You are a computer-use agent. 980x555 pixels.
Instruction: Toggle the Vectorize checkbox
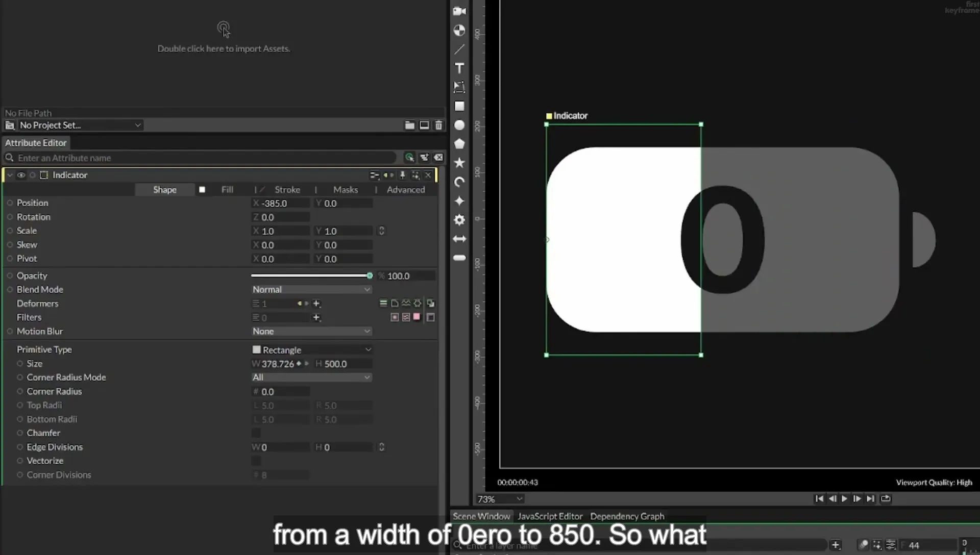pos(256,461)
